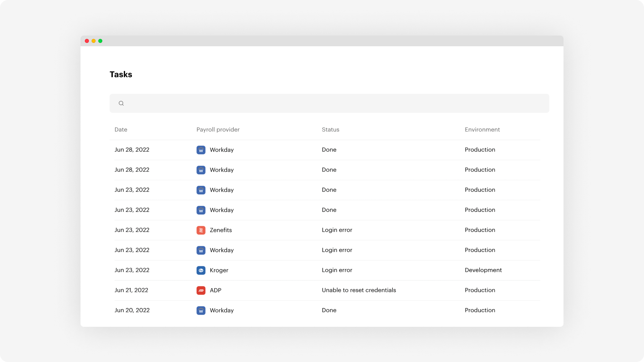Open the Unable to reset credentials task

coord(359,290)
